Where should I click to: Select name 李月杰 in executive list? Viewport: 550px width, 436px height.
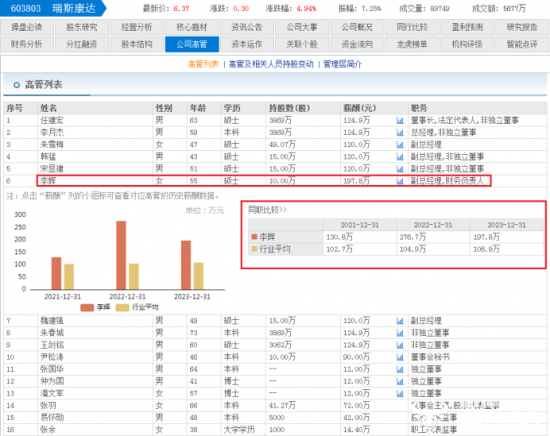point(52,133)
